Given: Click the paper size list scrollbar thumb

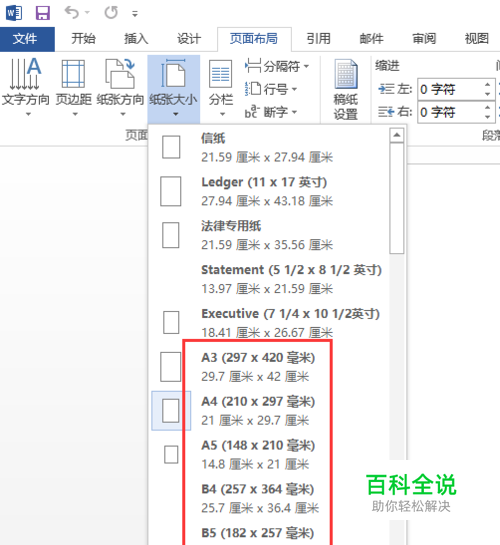Looking at the screenshot, I should (x=396, y=198).
